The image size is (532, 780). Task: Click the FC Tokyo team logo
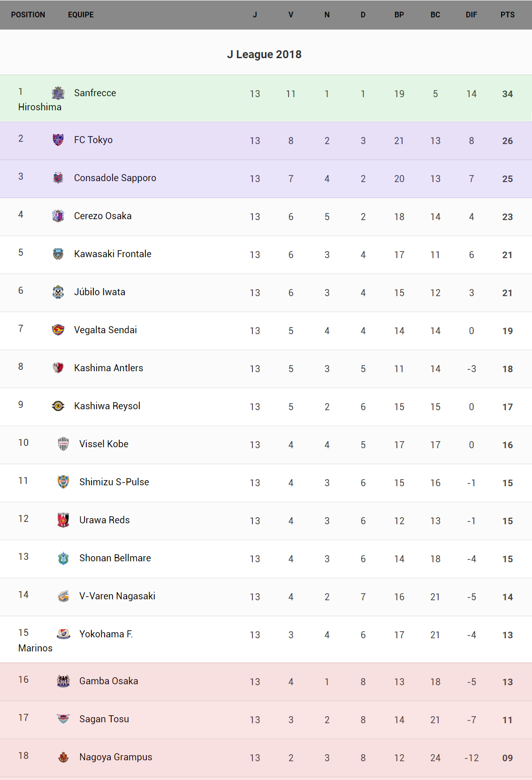click(58, 140)
